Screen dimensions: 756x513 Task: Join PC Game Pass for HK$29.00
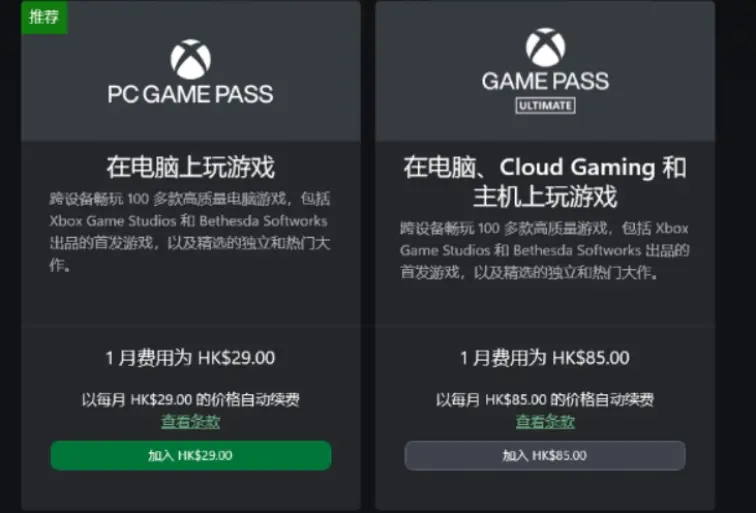191,455
